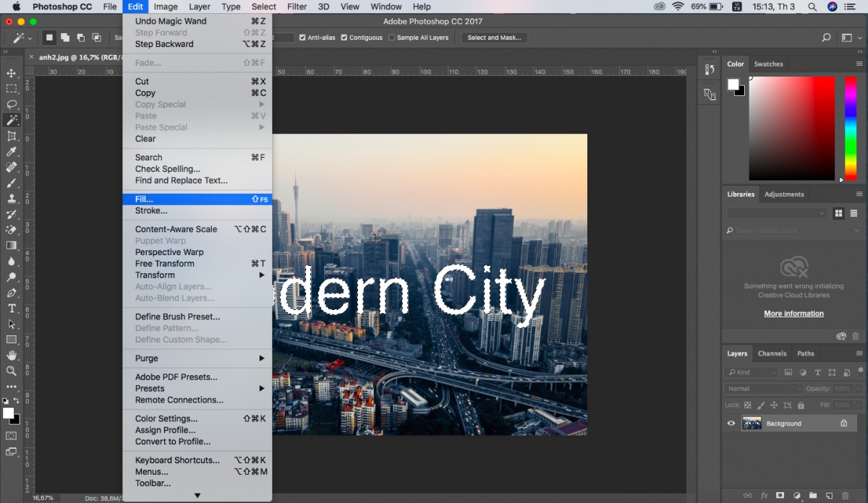Hide the Background layer visibility
The width and height of the screenshot is (868, 503).
[x=731, y=424]
